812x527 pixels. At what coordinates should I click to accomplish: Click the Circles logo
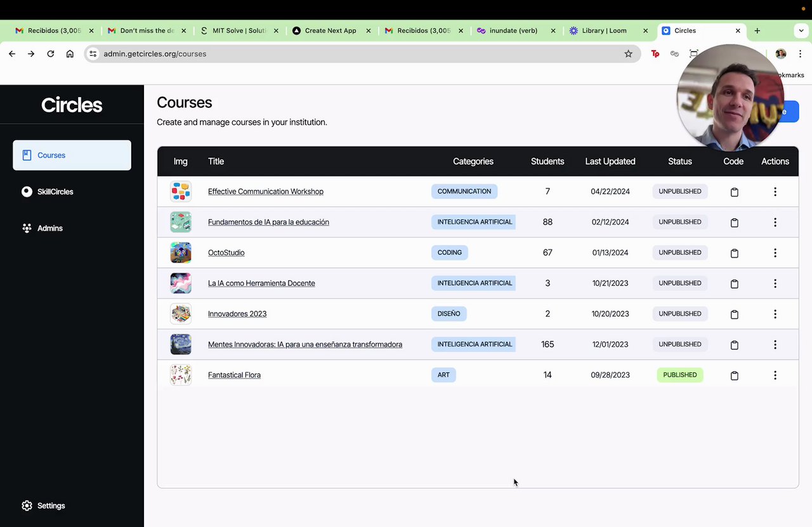pyautogui.click(x=72, y=105)
